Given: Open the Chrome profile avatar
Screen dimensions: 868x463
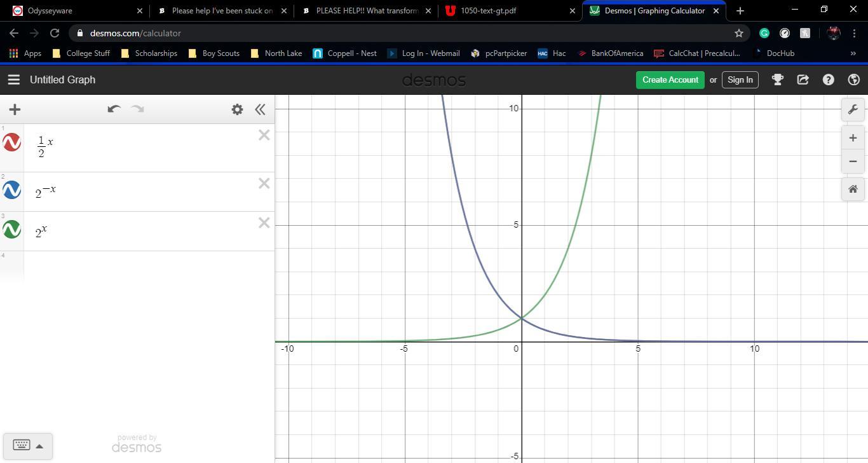Looking at the screenshot, I should click(834, 33).
